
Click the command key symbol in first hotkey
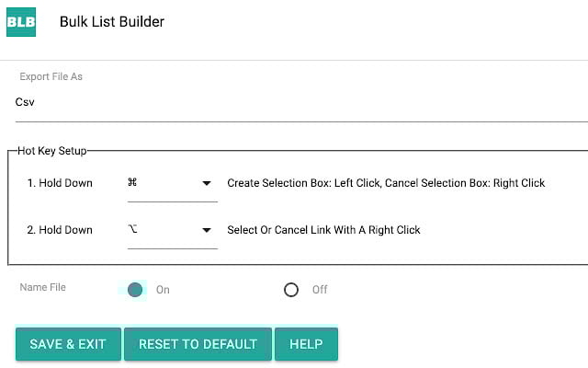click(132, 183)
